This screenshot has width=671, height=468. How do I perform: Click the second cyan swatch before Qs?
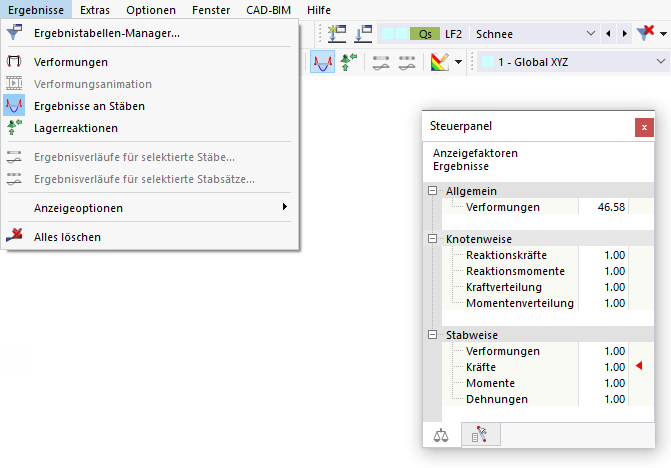(401, 34)
